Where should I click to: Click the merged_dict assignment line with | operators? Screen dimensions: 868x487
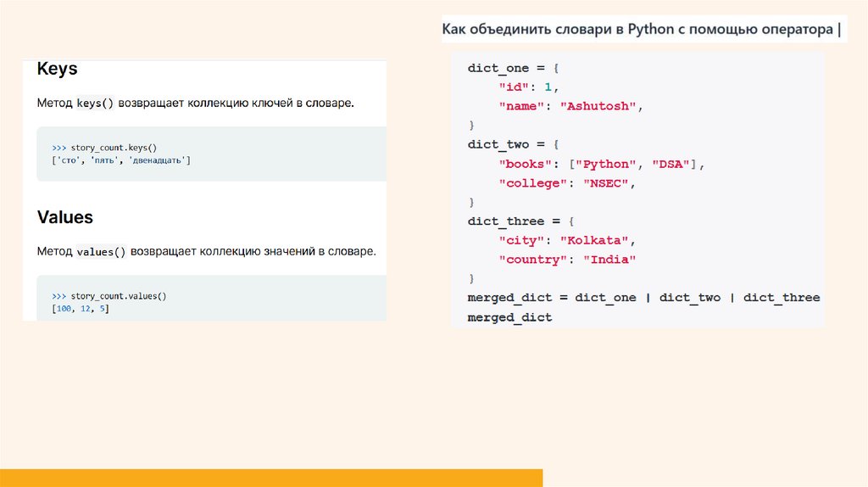pos(643,298)
